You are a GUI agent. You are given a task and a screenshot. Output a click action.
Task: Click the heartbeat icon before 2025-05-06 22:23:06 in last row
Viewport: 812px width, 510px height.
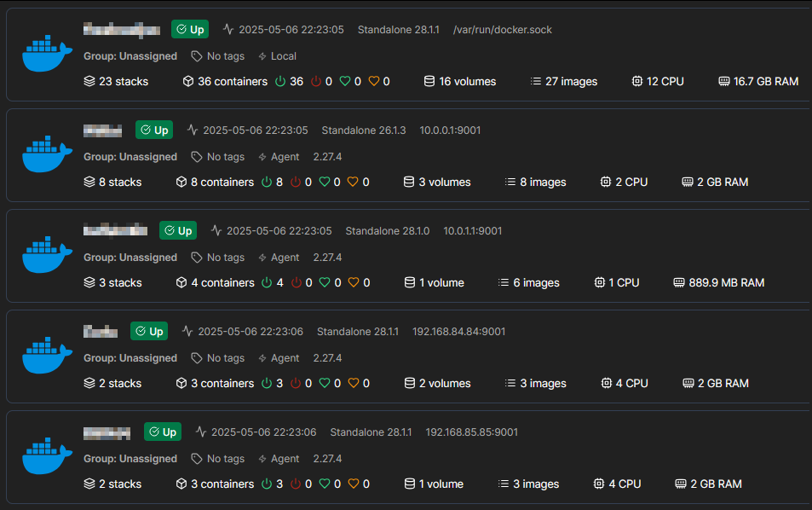pos(201,432)
